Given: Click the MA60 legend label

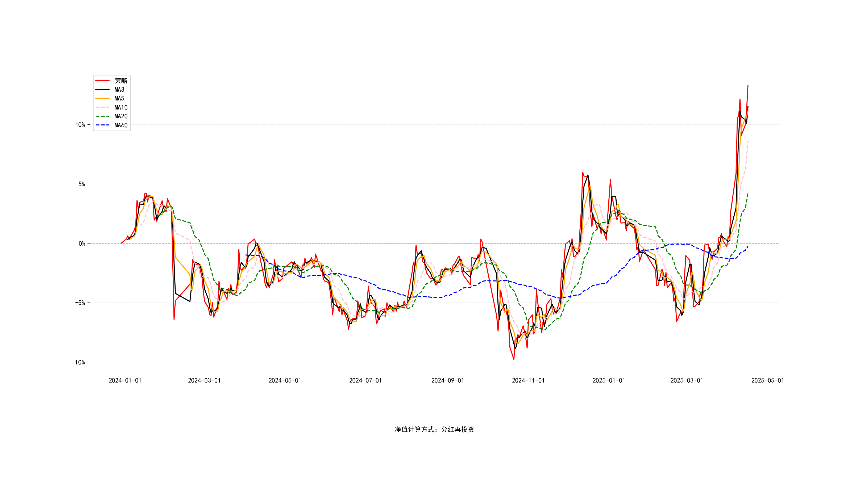Looking at the screenshot, I should (x=121, y=125).
